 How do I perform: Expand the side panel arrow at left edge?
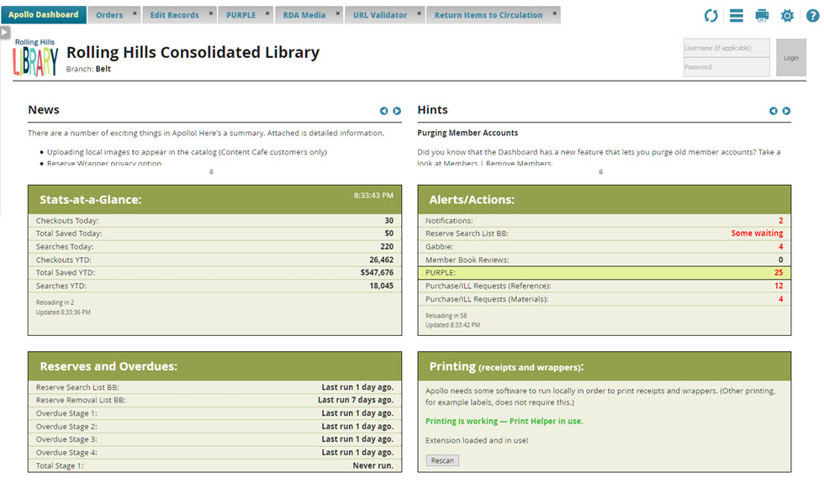(5, 32)
